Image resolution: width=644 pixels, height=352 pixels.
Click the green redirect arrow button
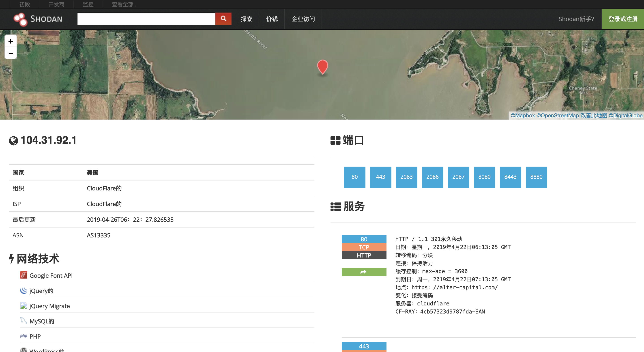click(x=364, y=272)
